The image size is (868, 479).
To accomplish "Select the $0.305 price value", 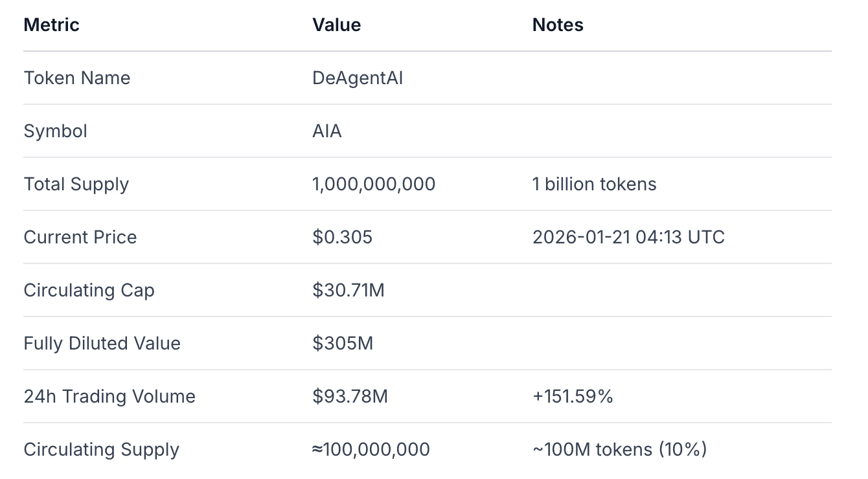I will point(342,238).
